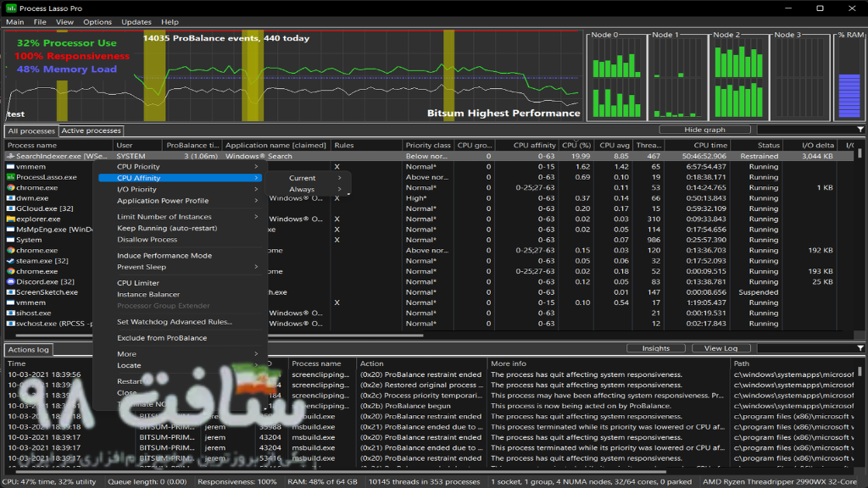The image size is (868, 488).
Task: Choose Locate in the context menu
Action: tap(129, 365)
